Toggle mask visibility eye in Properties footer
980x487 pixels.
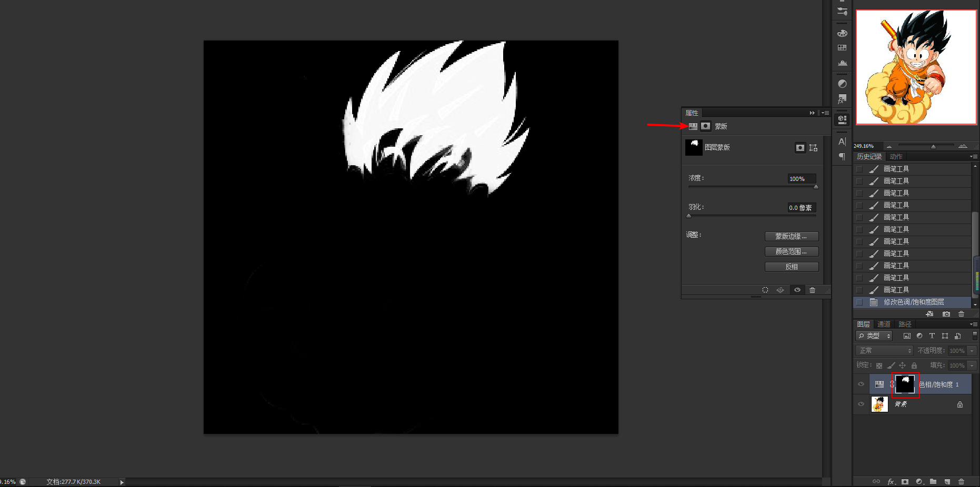coord(797,290)
